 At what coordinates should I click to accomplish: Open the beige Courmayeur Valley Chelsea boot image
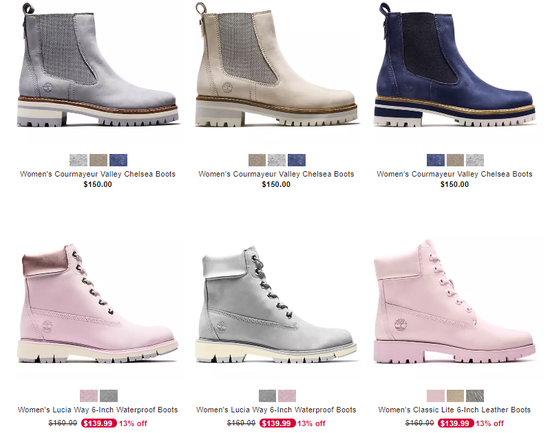[276, 65]
